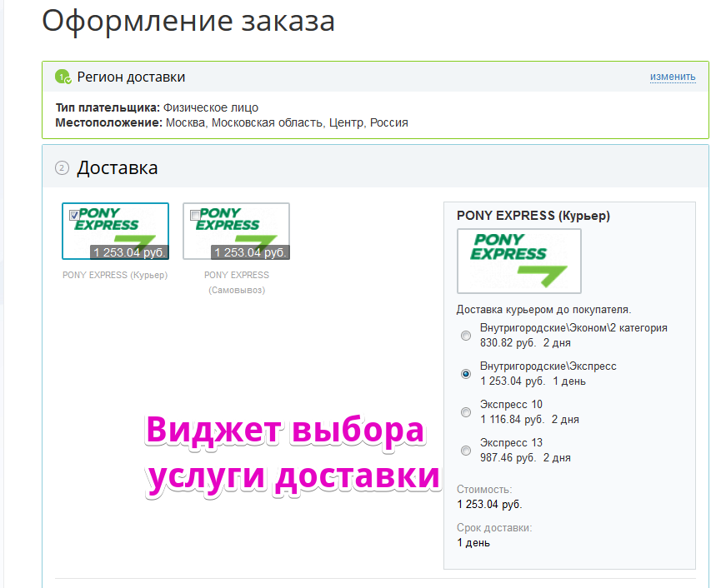Click the 1 253.04 руб. price badge on Курьер tile
The height and width of the screenshot is (588, 721).
[129, 252]
